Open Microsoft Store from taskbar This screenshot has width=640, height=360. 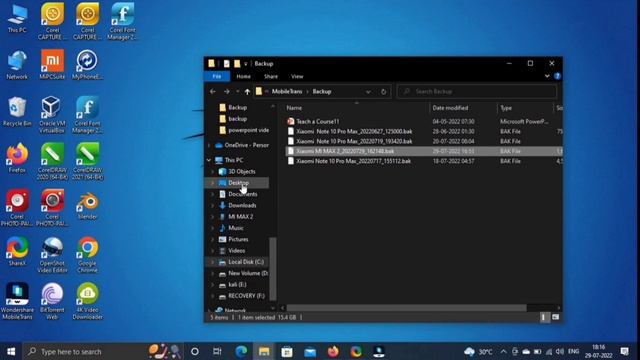[x=287, y=351]
